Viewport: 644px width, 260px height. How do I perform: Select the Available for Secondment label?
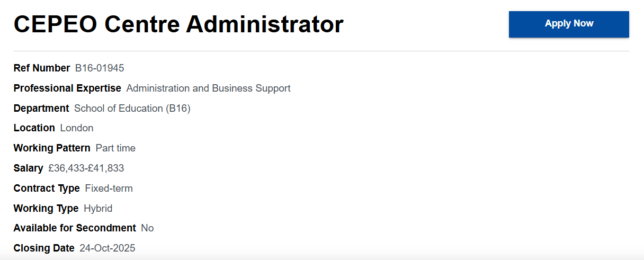[x=75, y=228]
